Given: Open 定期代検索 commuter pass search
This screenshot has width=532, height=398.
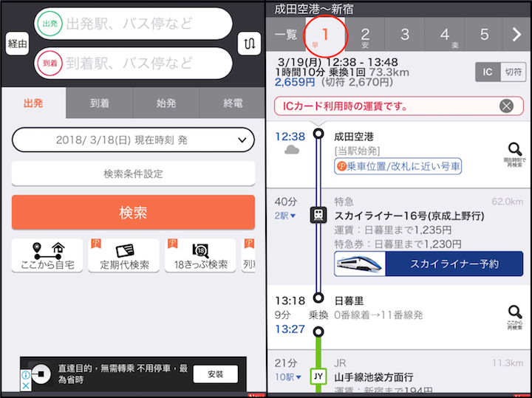Looking at the screenshot, I should [x=123, y=255].
